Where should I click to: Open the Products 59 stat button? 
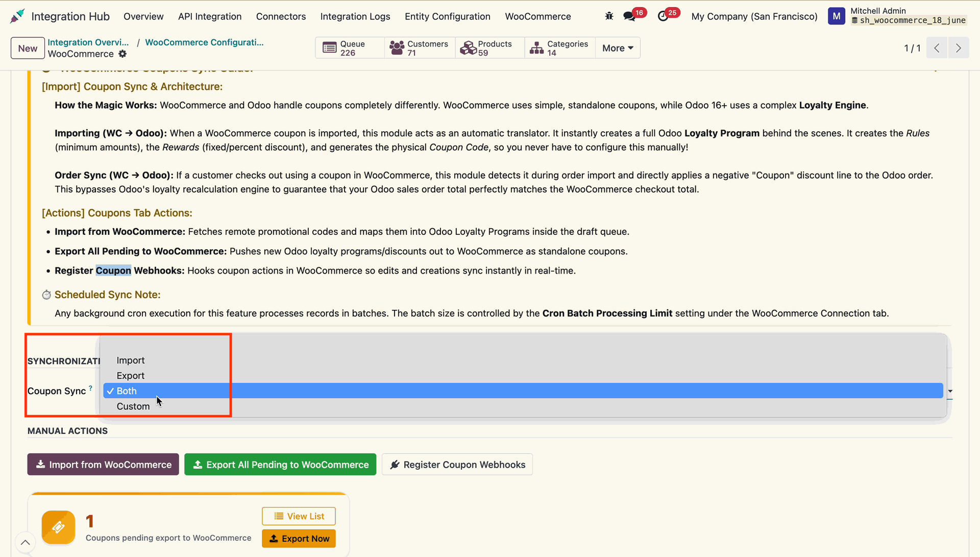tap(490, 48)
